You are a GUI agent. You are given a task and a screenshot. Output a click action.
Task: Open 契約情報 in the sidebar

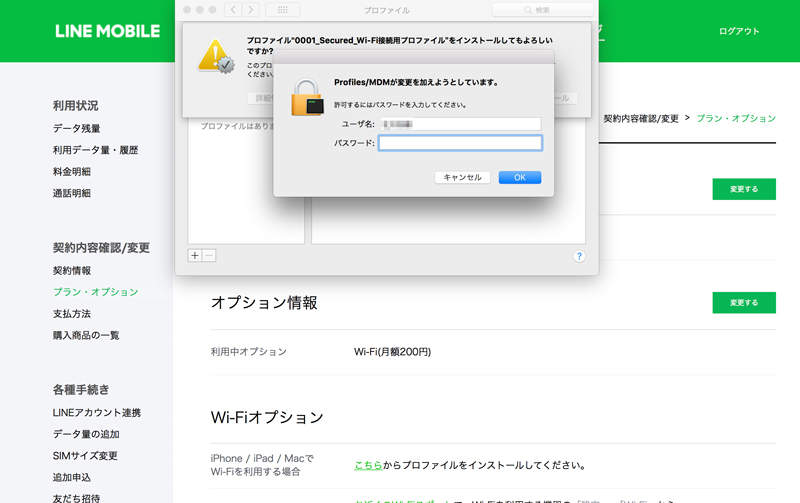coord(71,271)
